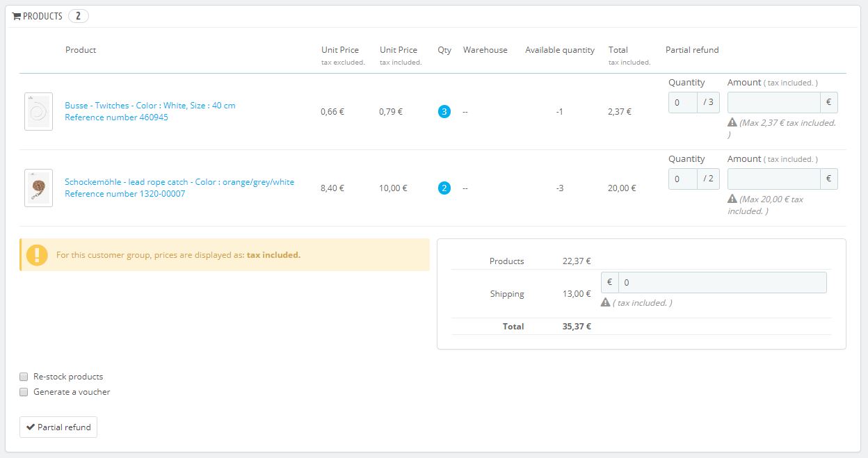Viewport: 868px width, 458px height.
Task: Click the Shipping cost 13,00 €
Action: 577,294
